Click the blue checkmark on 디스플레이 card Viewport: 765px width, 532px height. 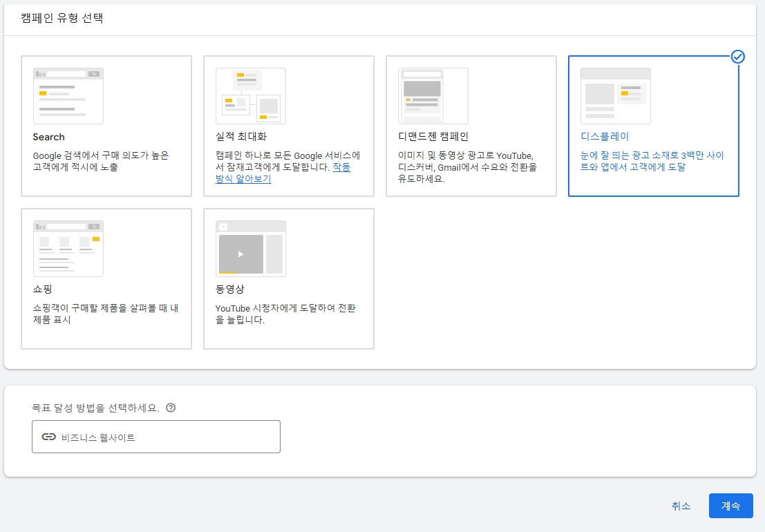(x=737, y=57)
